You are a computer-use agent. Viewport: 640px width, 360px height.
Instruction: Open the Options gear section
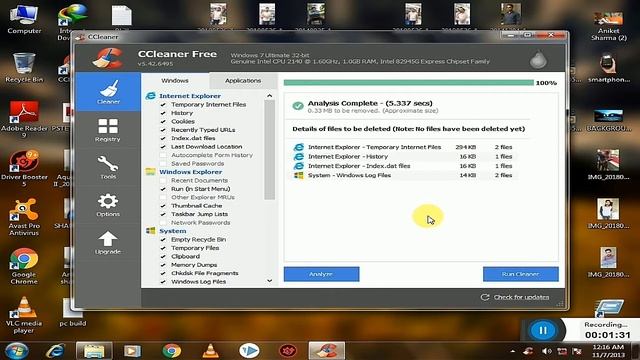click(108, 205)
